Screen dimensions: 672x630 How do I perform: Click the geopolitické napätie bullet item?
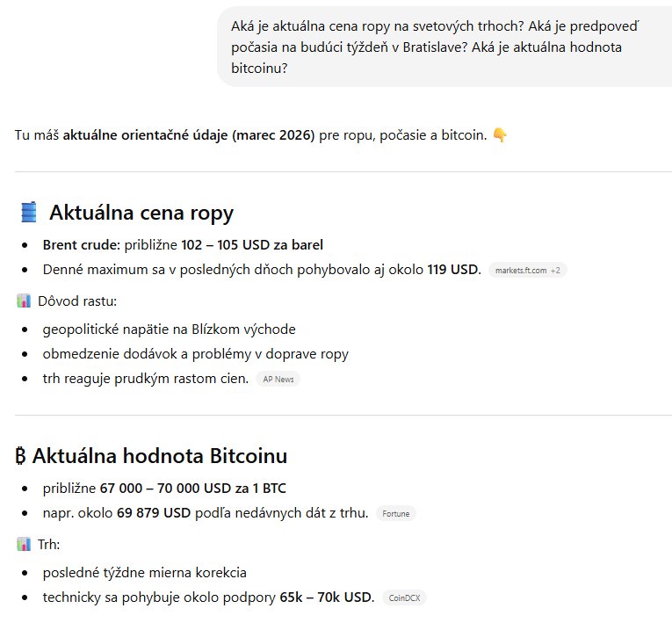point(169,329)
